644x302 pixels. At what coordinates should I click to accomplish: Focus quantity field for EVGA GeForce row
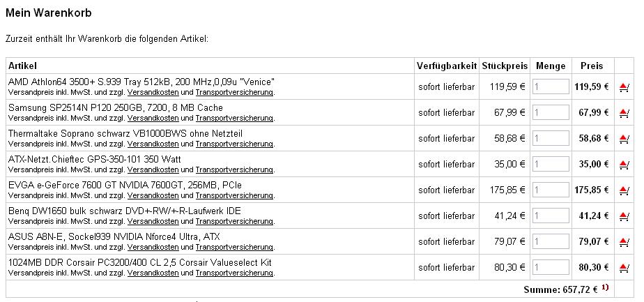point(551,190)
